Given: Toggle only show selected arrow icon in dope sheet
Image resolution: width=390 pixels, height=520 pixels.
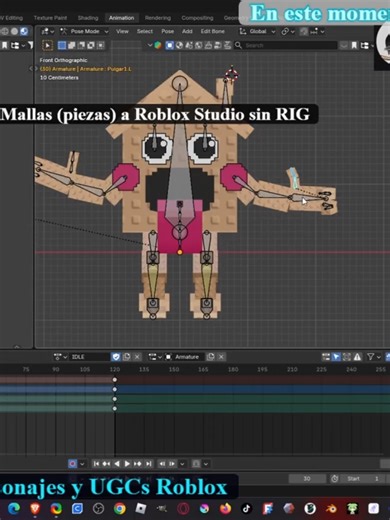Looking at the screenshot, I should click(336, 357).
